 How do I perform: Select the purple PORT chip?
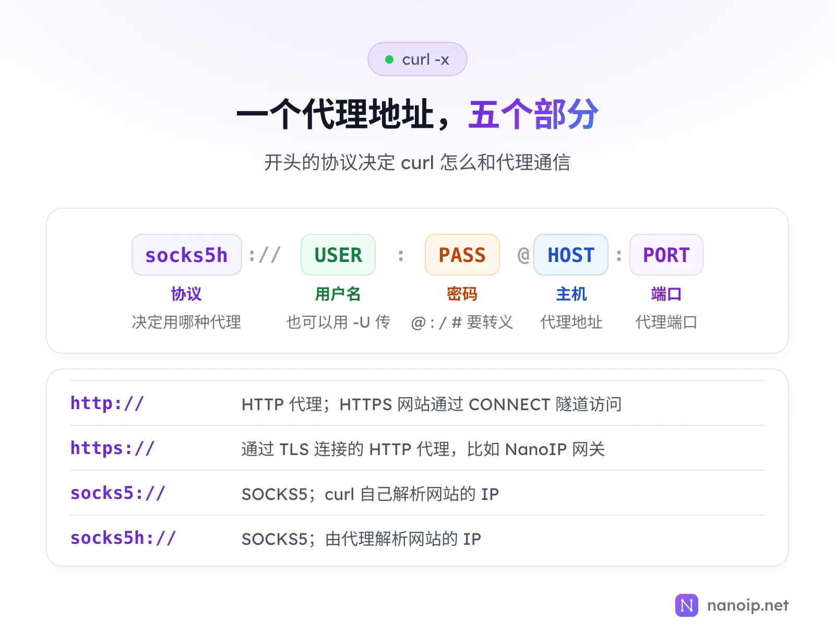pyautogui.click(x=666, y=255)
